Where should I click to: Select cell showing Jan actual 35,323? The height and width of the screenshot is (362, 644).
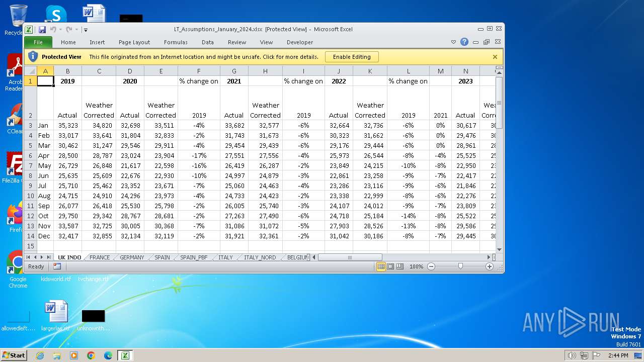click(67, 125)
